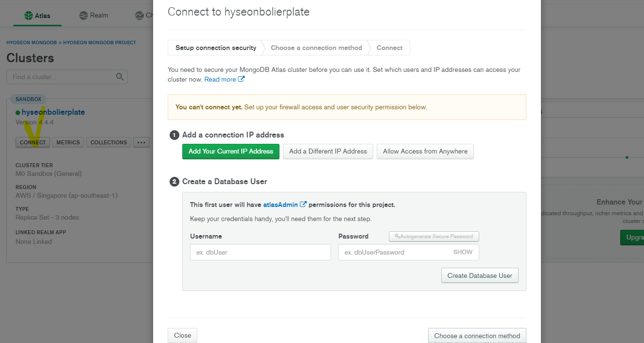The image size is (644, 343).
Task: Click the search magnifier in cluster search box
Action: 120,77
